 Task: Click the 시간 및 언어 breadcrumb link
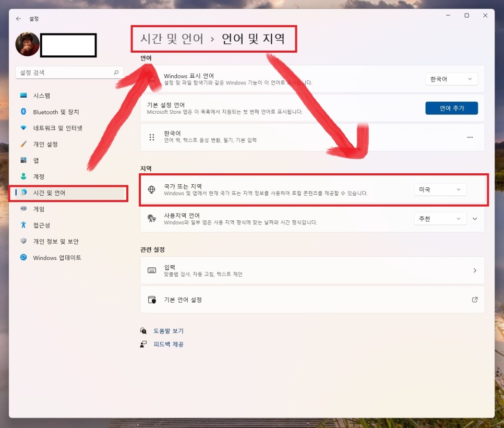pyautogui.click(x=172, y=39)
